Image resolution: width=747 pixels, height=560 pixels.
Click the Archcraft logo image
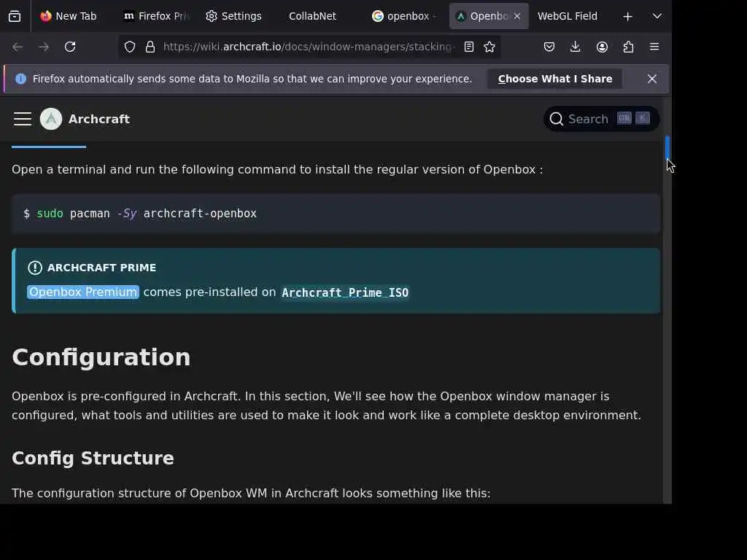(51, 119)
